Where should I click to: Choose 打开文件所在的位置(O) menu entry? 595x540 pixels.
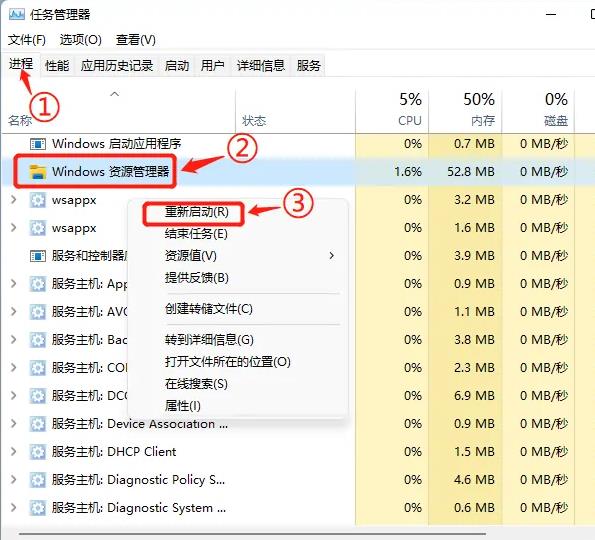coord(228,362)
